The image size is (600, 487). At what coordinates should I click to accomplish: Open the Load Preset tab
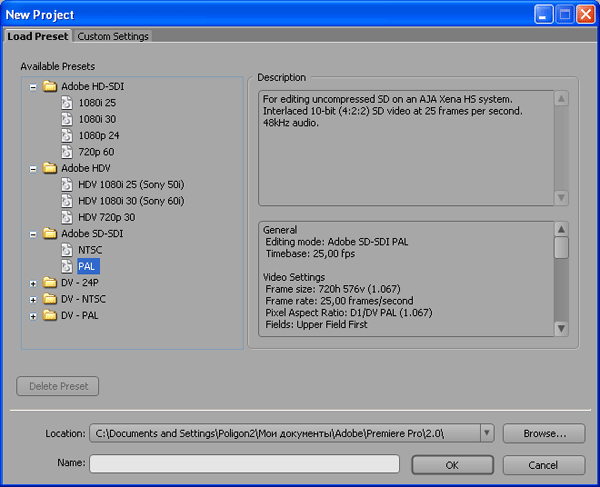click(x=37, y=36)
